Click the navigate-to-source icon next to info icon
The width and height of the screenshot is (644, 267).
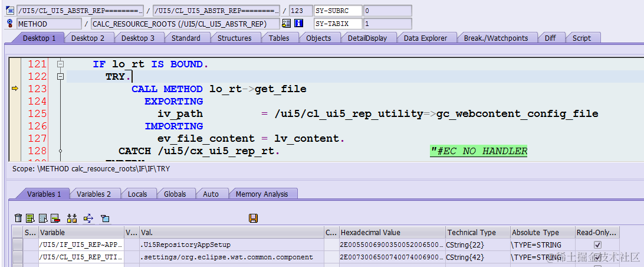coord(287,24)
